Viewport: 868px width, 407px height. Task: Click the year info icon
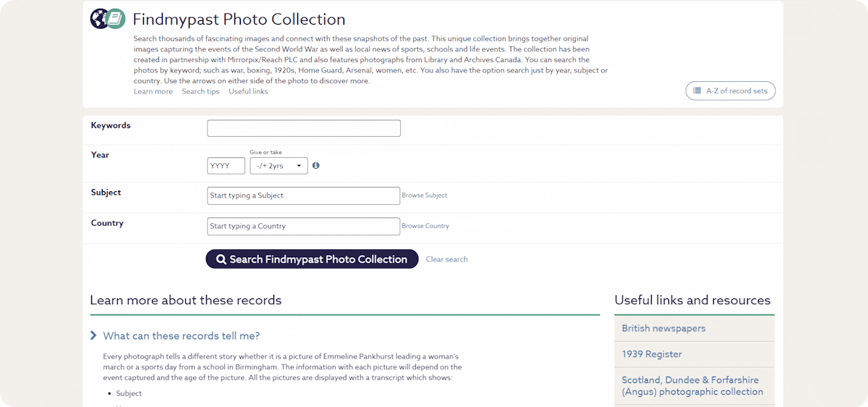click(315, 166)
